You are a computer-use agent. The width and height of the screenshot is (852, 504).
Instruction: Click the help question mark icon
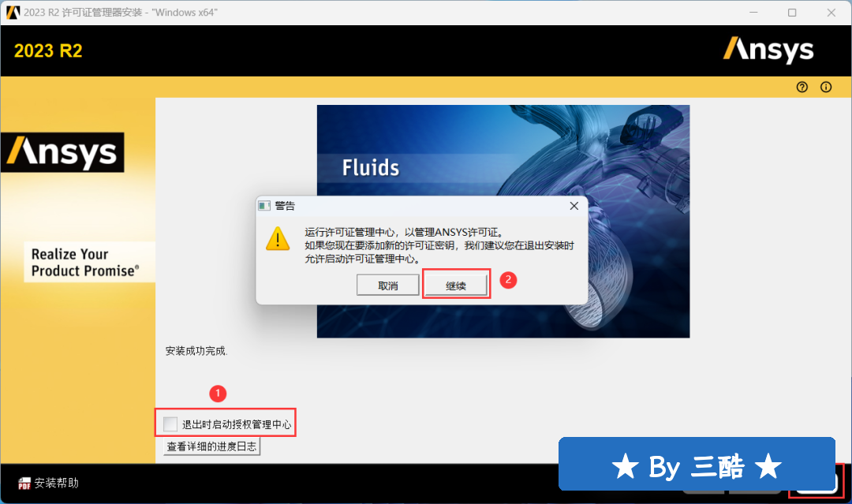pyautogui.click(x=802, y=87)
